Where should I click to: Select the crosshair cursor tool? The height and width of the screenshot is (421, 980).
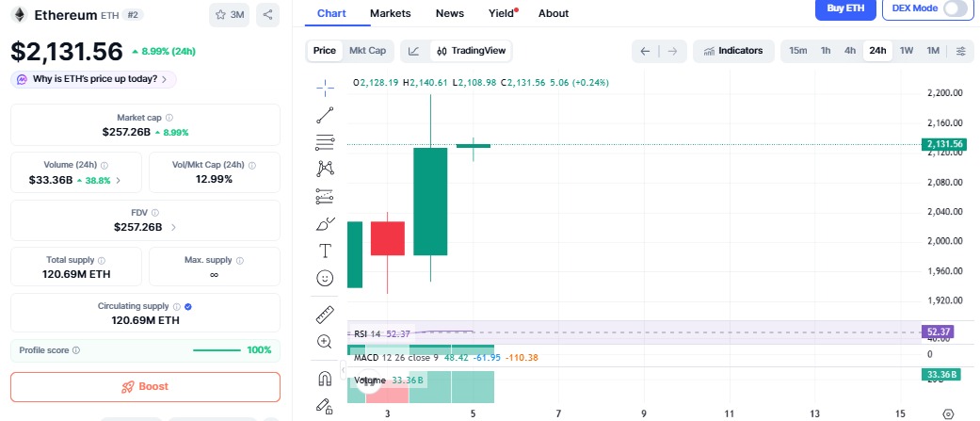(325, 89)
